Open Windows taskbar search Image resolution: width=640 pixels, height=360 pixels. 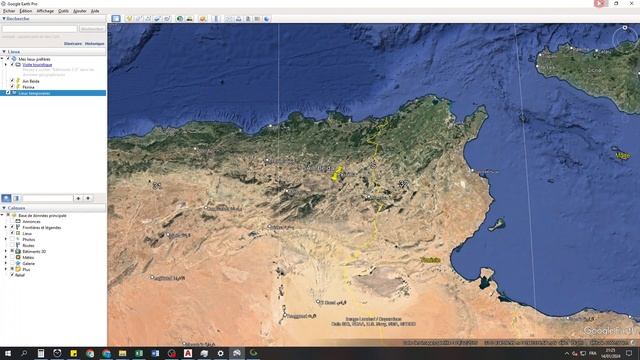(24, 353)
